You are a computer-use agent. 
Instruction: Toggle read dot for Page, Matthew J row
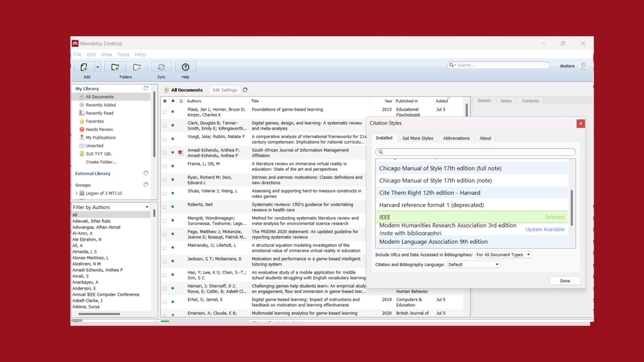pos(172,234)
